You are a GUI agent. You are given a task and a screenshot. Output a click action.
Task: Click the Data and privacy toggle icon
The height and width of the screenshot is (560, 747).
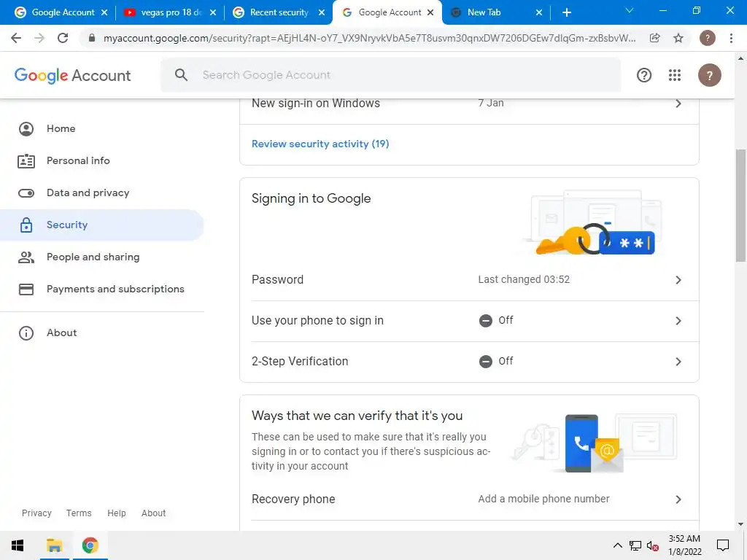click(x=26, y=192)
